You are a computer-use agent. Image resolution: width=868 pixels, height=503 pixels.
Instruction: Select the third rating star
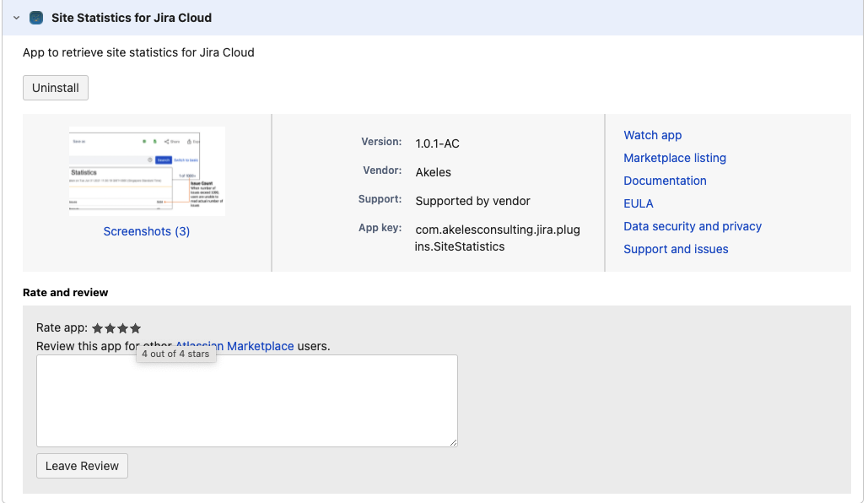pyautogui.click(x=123, y=328)
